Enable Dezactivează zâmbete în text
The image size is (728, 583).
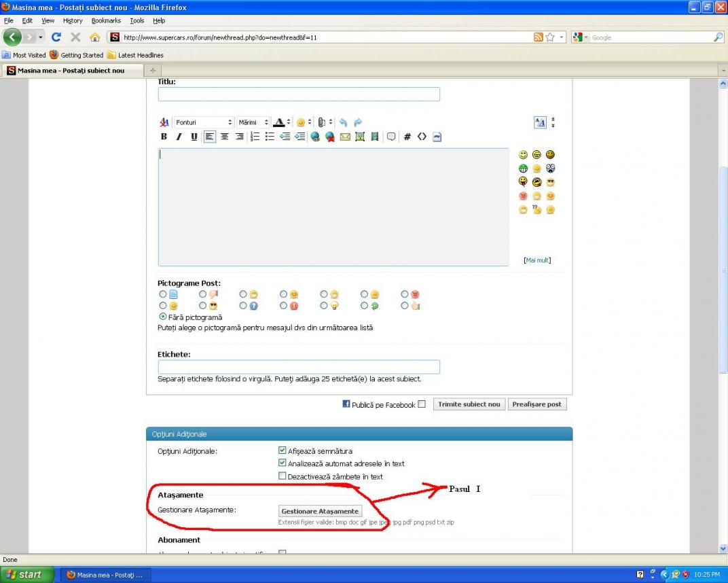283,476
